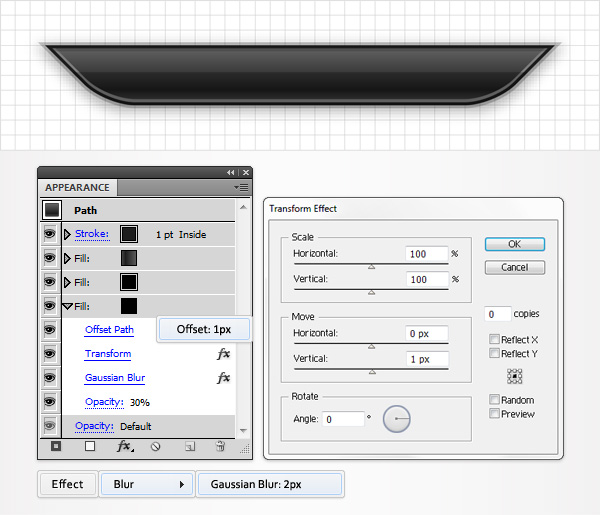This screenshot has height=515, width=600.
Task: Click the copies number field
Action: click(x=497, y=314)
